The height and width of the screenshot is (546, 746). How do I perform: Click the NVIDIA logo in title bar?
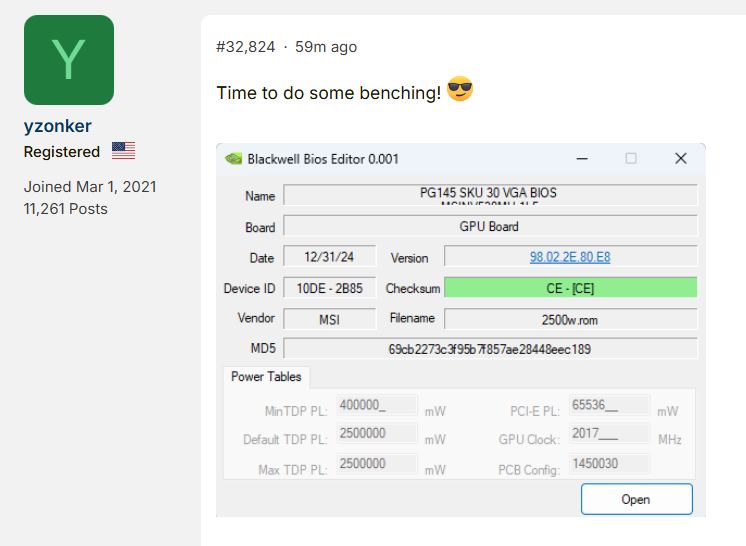click(233, 158)
